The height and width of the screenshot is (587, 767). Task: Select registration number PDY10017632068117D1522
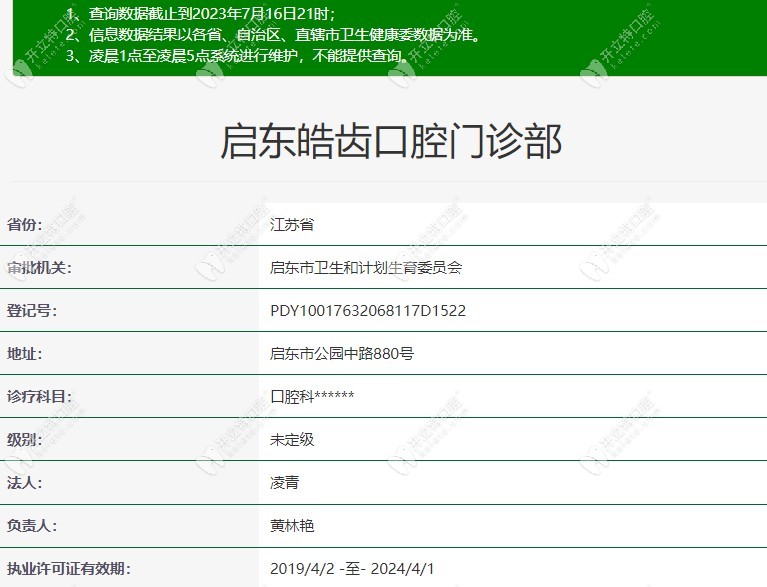click(368, 311)
